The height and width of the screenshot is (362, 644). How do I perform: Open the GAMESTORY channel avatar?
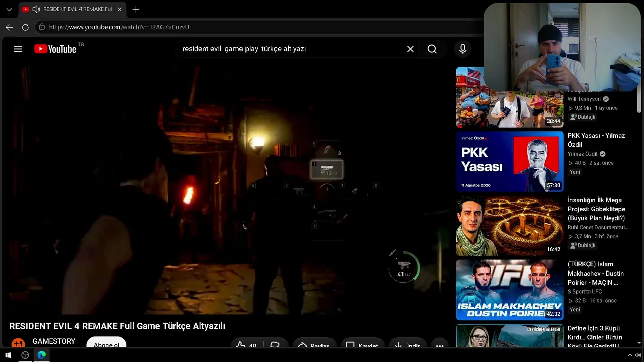[18, 343]
